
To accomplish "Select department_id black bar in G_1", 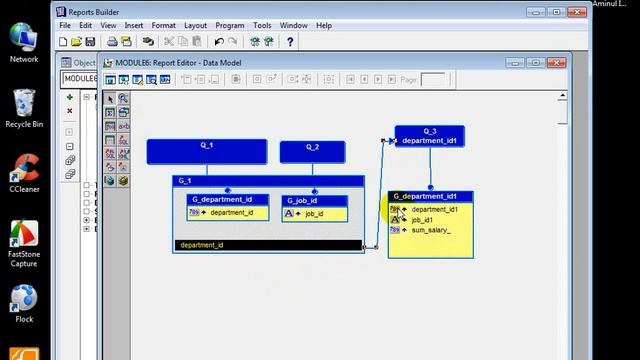I will point(268,245).
